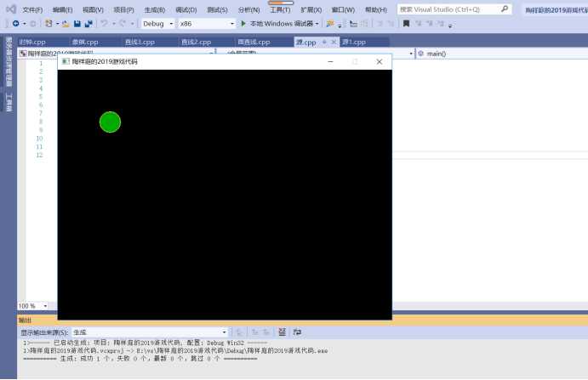The height and width of the screenshot is (380, 588).
Task: Click the 本地 Windows 调试器 run button
Action: [x=278, y=24]
